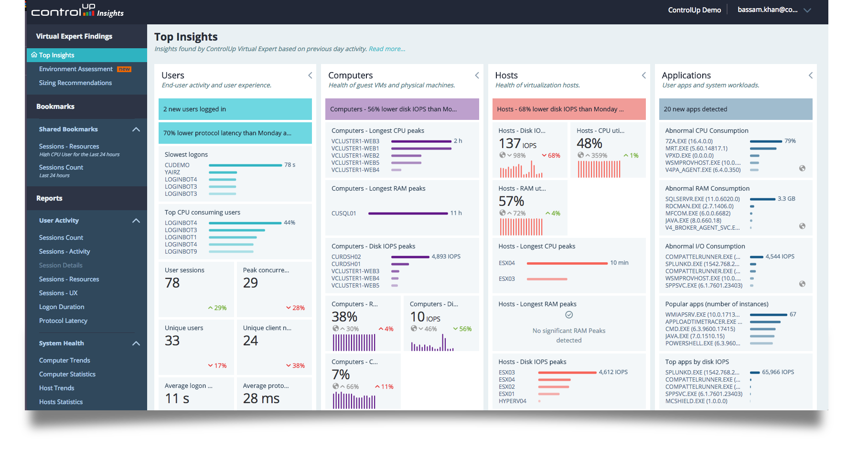Screen dimensions: 868x449
Task: Open Hosts 68% lower disk IOPS insight
Action: [569, 109]
